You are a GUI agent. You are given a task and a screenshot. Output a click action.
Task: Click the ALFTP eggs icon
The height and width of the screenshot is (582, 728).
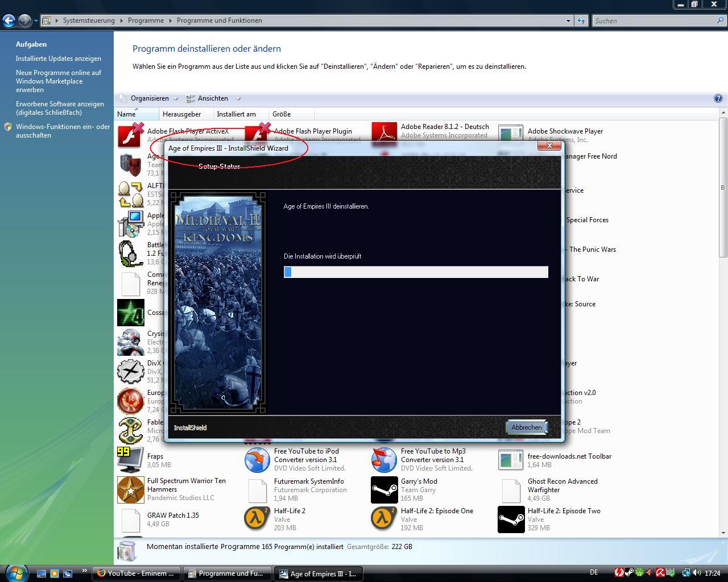click(x=130, y=194)
